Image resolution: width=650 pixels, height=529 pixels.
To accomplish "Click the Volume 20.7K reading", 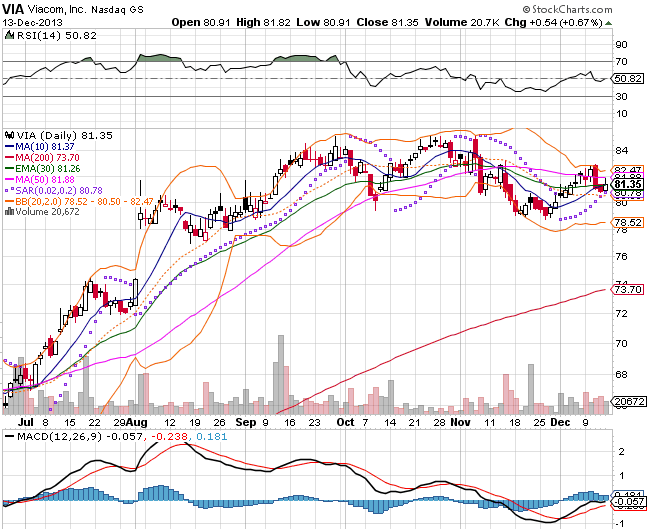I will (x=462, y=22).
